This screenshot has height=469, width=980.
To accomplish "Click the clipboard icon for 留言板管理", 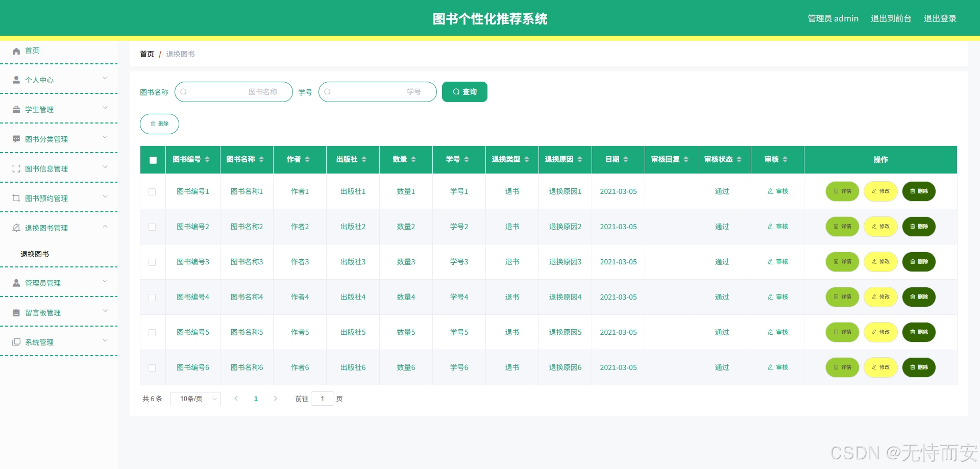I will 16,313.
